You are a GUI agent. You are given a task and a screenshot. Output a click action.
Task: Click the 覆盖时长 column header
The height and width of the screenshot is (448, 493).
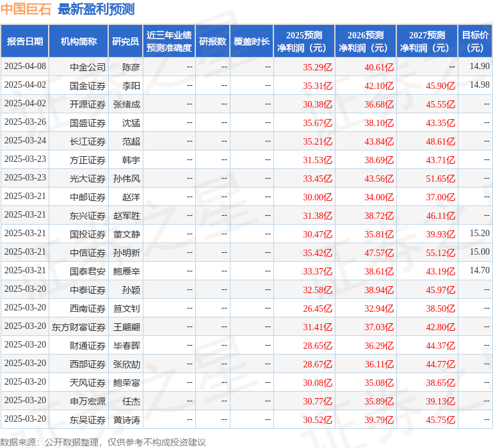(252, 41)
